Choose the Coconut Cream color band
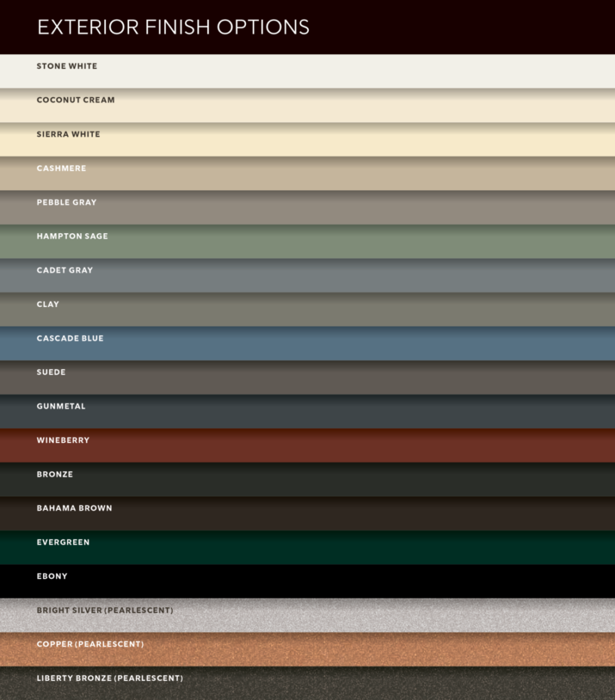This screenshot has width=615, height=700. pos(307,105)
